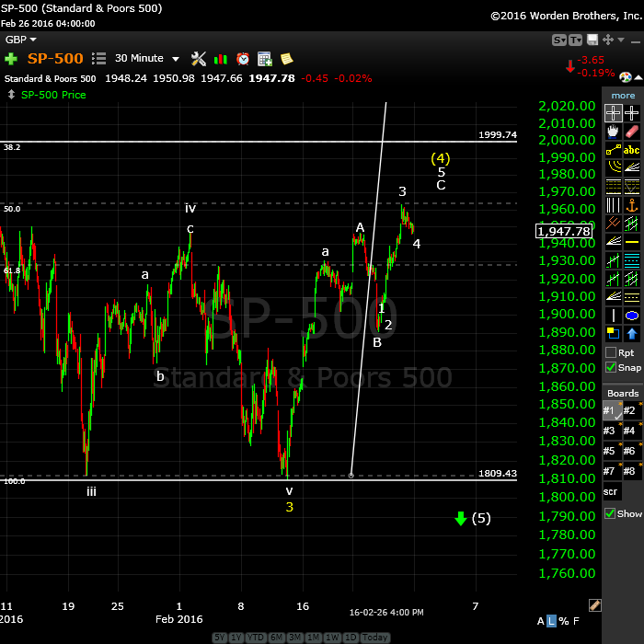
Task: Select the % percent scale toggle
Action: click(x=564, y=621)
